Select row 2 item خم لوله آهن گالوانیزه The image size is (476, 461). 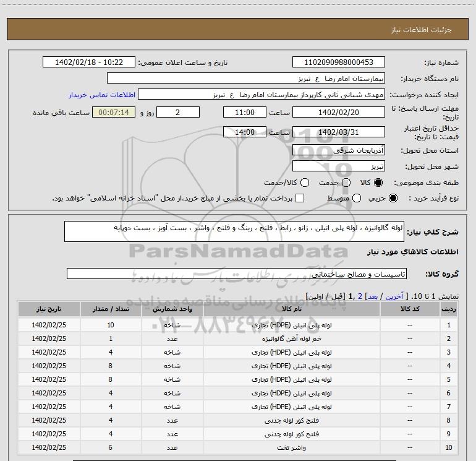pyautogui.click(x=292, y=338)
